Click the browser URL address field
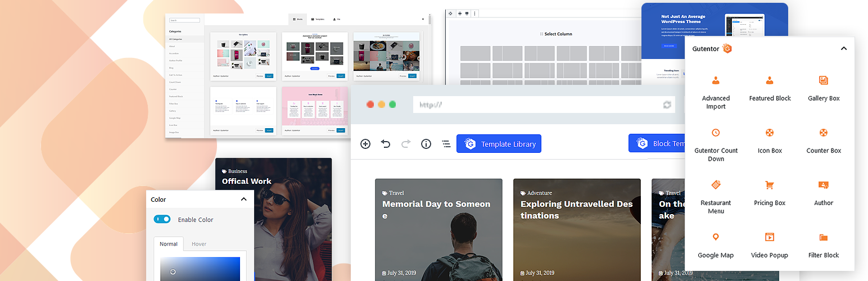This screenshot has height=281, width=868. click(x=534, y=105)
